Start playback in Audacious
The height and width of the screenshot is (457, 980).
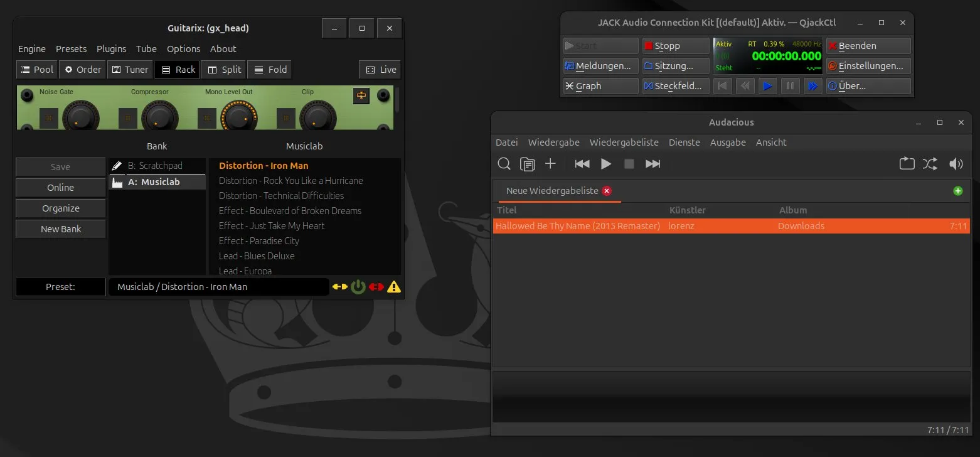605,164
